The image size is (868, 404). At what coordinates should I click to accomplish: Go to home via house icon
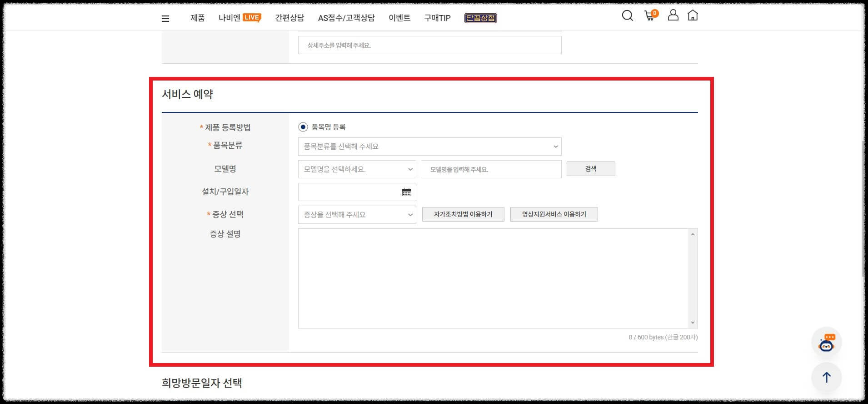(x=693, y=15)
